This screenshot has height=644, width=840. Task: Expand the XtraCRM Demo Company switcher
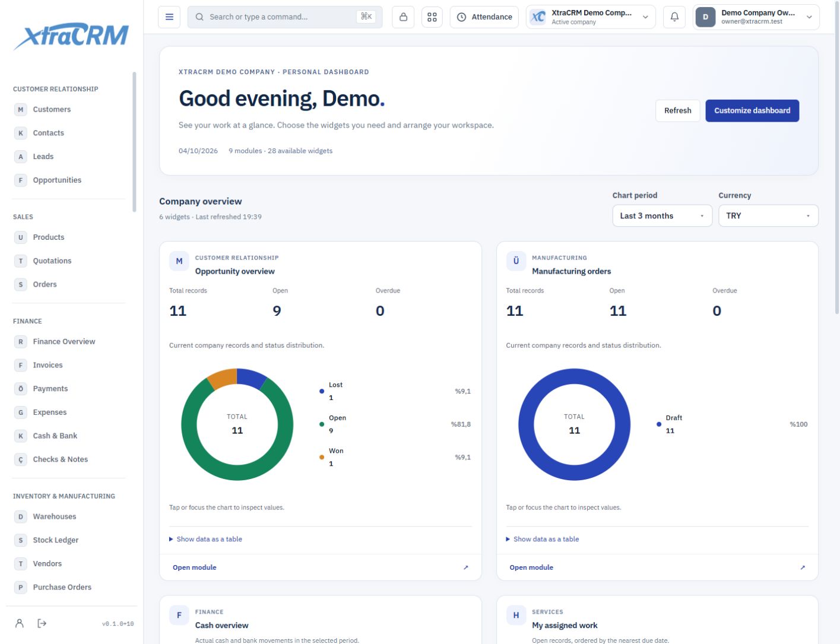[x=591, y=17]
